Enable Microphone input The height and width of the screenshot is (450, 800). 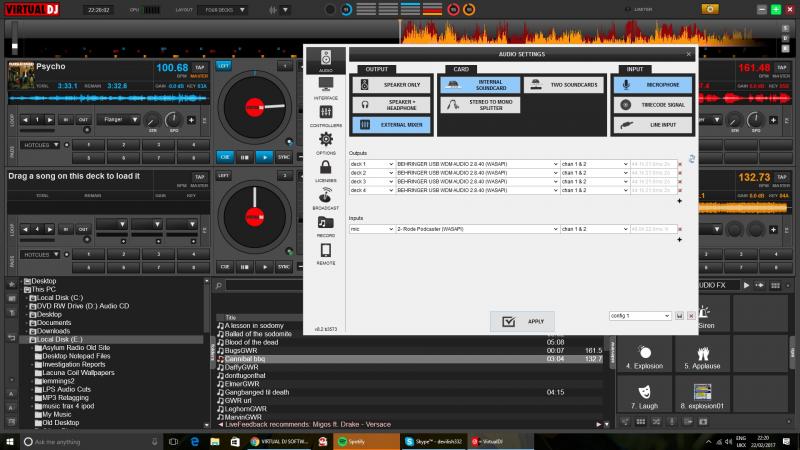(653, 85)
